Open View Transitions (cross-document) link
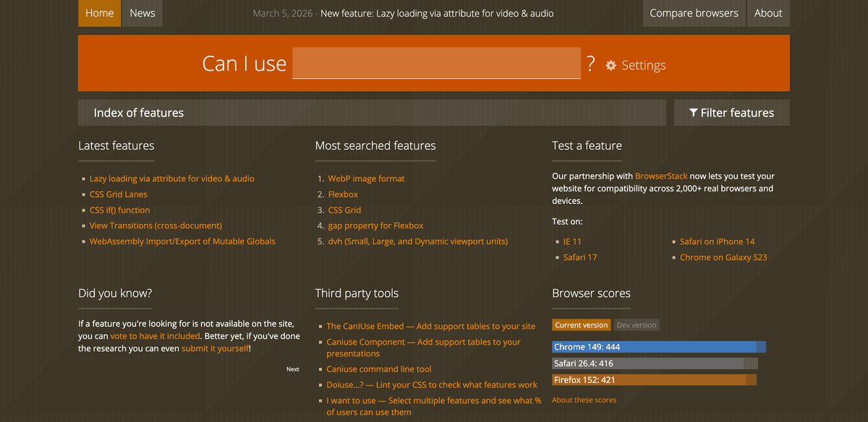868x422 pixels. click(156, 225)
